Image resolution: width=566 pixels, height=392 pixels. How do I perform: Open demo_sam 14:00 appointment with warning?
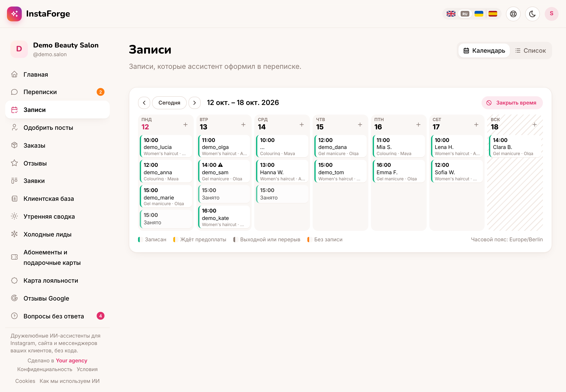224,171
